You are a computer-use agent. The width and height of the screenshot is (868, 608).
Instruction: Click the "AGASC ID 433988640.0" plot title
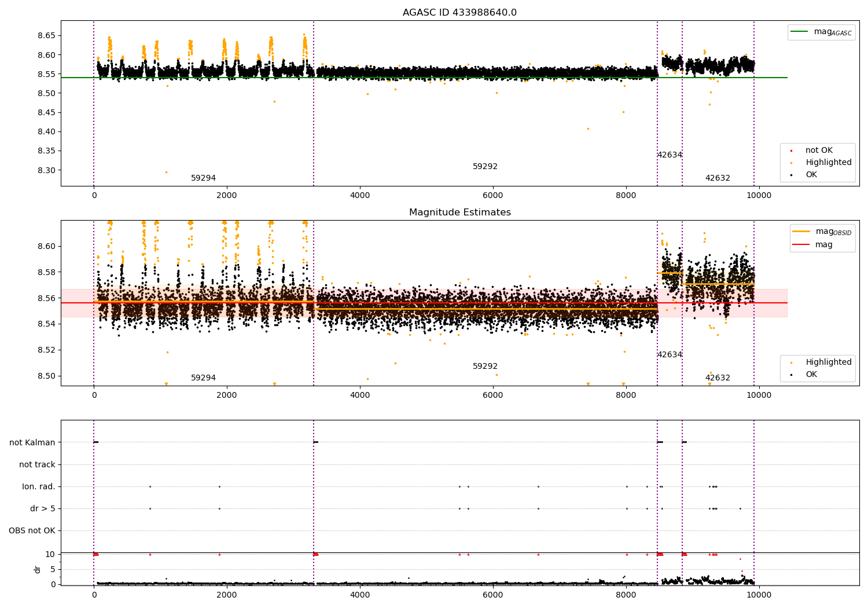coord(459,12)
